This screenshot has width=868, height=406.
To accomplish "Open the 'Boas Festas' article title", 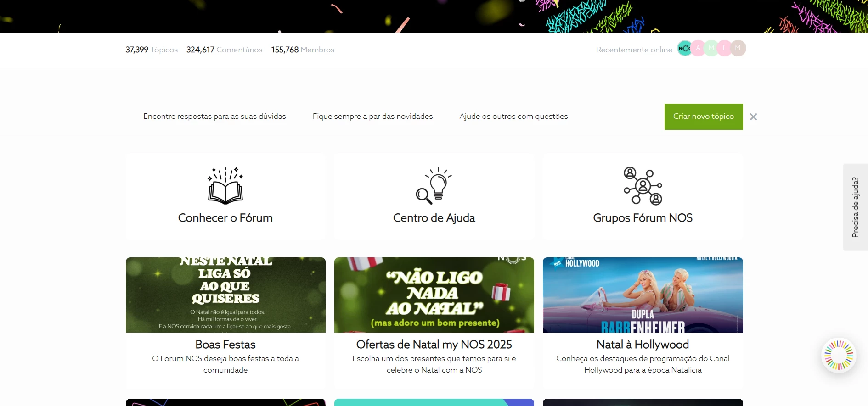I will [225, 345].
